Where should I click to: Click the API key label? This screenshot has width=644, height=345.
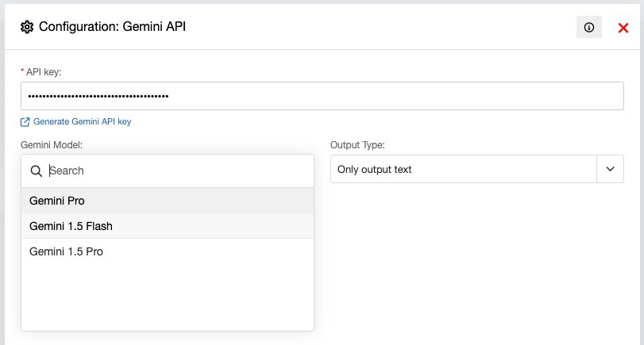[x=44, y=72]
